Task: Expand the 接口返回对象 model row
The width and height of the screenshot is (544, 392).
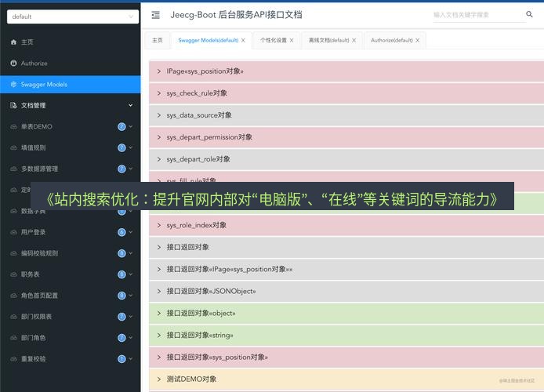Action: (x=346, y=247)
